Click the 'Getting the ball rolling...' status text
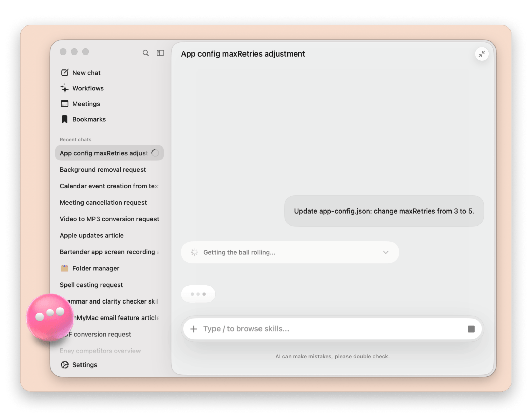This screenshot has width=532, height=419. tap(239, 252)
